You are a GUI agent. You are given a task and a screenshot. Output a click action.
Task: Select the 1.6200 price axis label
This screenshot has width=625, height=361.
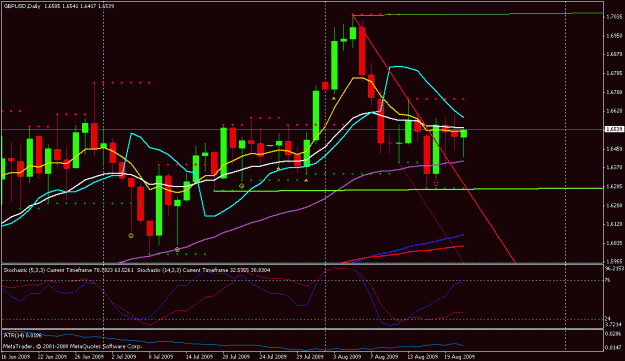613,205
